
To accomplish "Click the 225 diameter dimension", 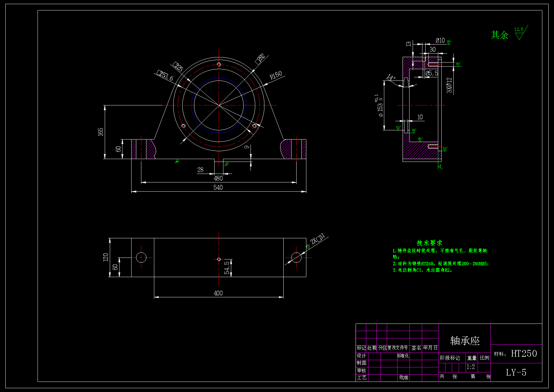I will [178, 67].
